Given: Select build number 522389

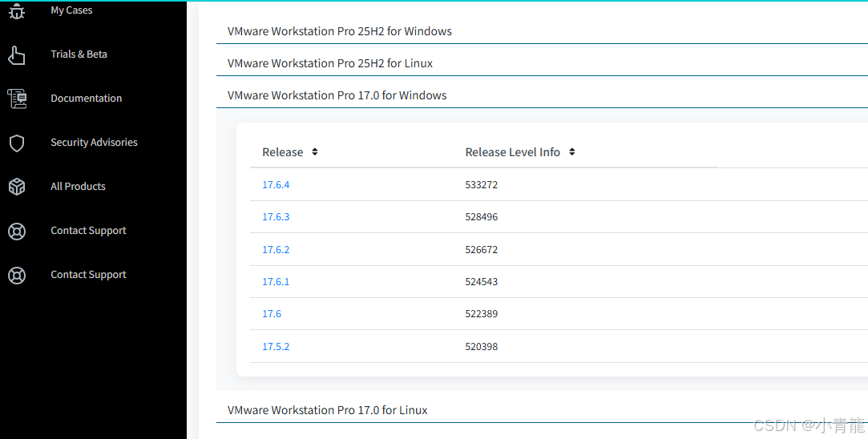Looking at the screenshot, I should [482, 314].
